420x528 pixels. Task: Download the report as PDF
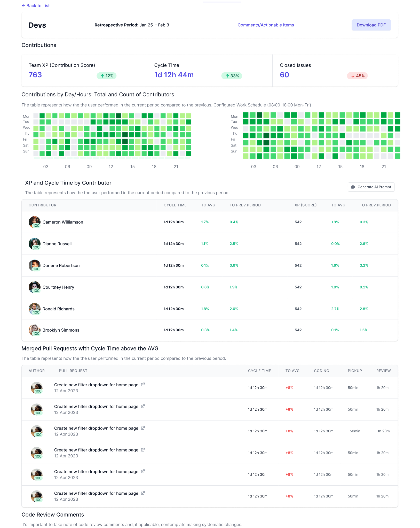pyautogui.click(x=371, y=25)
